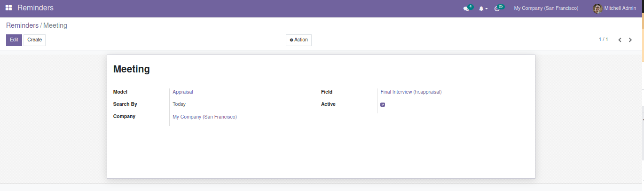The width and height of the screenshot is (644, 191).
Task: Toggle the Active checkbox
Action: pos(383,104)
